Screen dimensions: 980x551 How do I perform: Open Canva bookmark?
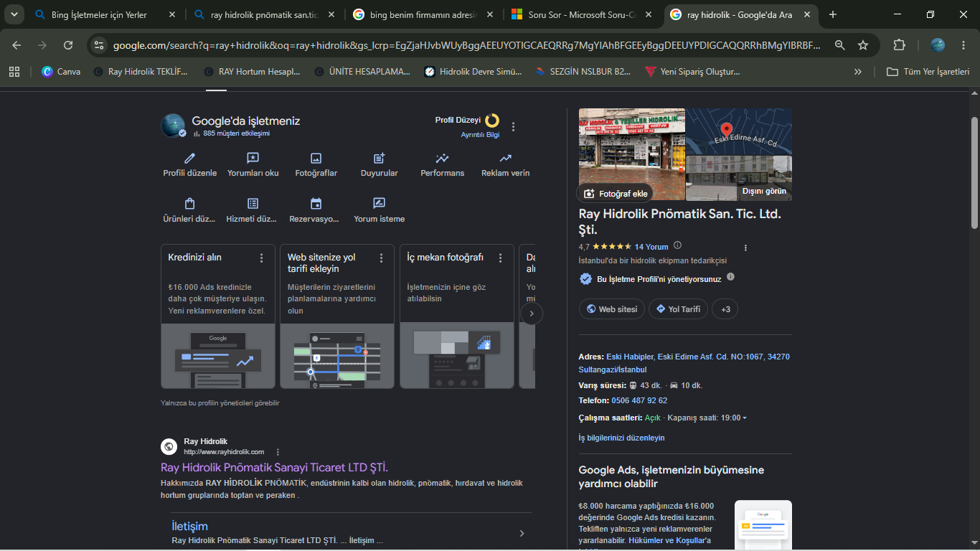point(61,72)
